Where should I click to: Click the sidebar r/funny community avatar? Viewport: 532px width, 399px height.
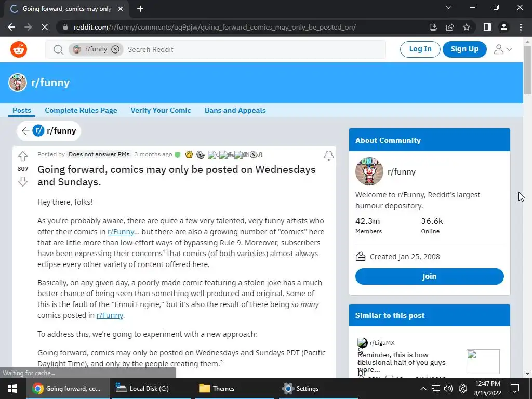[x=369, y=171]
